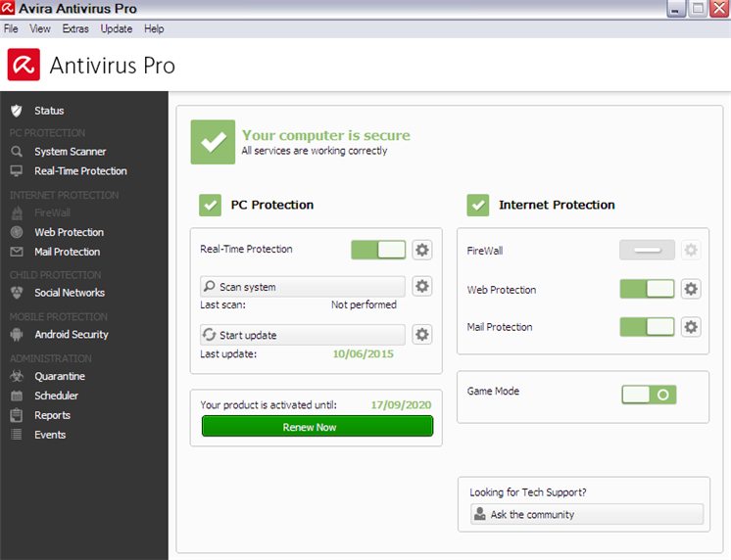731x560 pixels.
Task: Toggle the Game Mode switch
Action: 649,394
